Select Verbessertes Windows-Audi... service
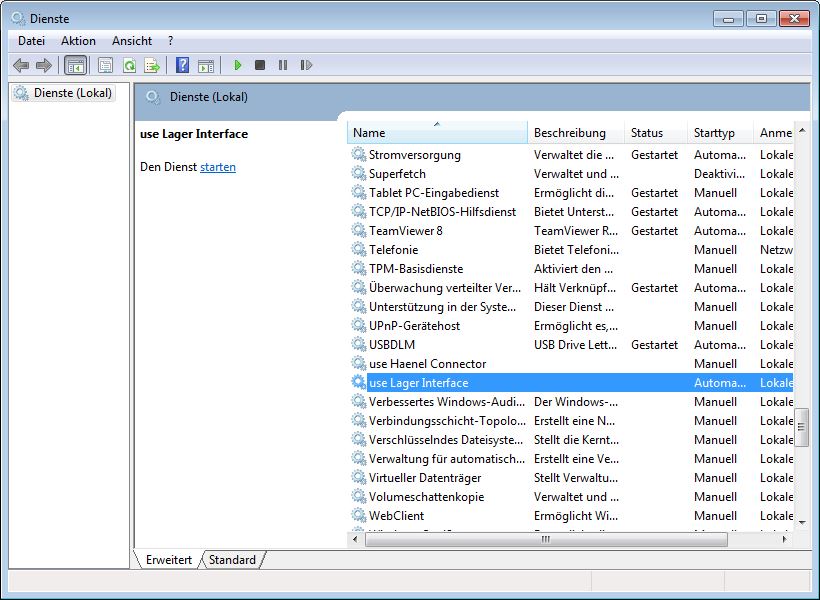This screenshot has height=600, width=820. pyautogui.click(x=446, y=401)
